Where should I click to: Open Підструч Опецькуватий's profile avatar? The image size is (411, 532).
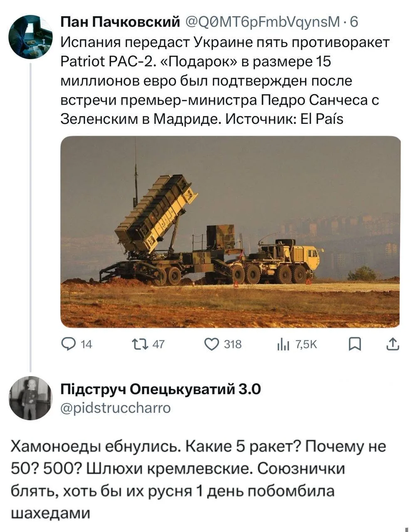tap(30, 398)
